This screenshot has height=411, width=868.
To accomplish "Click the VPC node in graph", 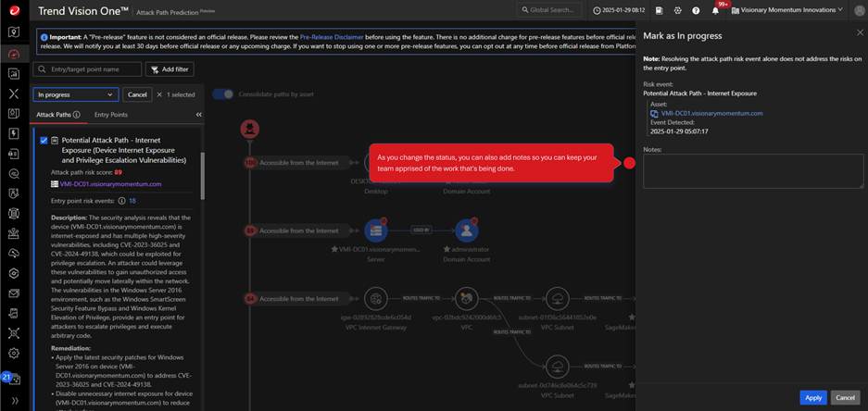I will pyautogui.click(x=467, y=298).
